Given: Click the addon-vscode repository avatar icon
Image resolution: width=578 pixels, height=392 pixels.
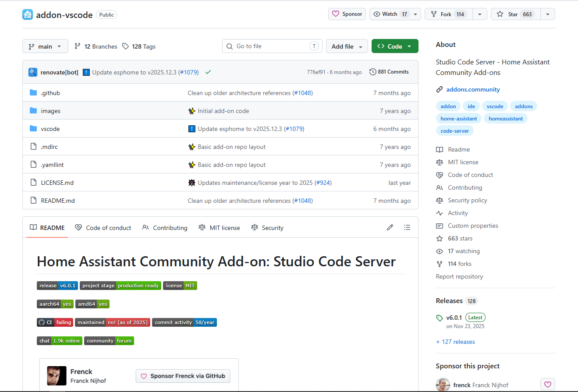Looking at the screenshot, I should click(x=28, y=14).
